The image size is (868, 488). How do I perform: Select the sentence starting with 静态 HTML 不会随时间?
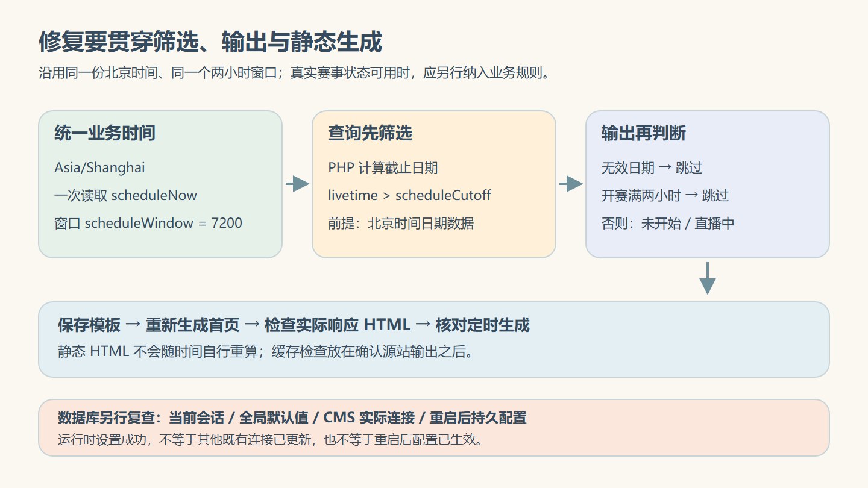click(265, 352)
